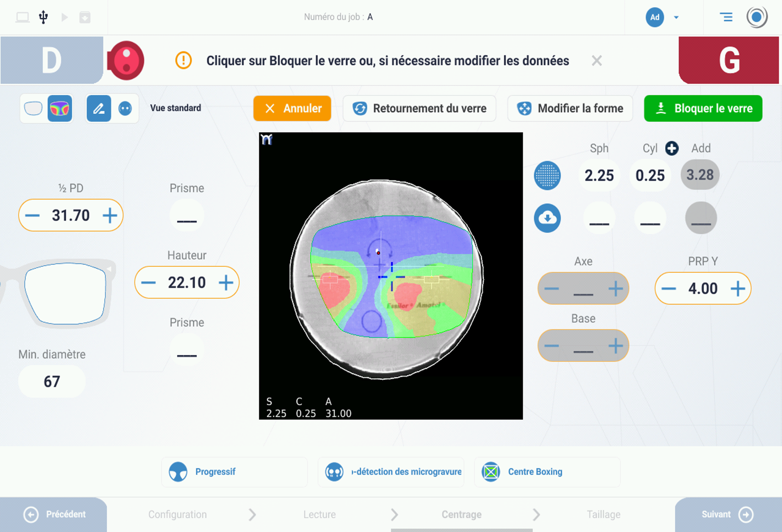Toggle the two-dot micro-engraving view
The height and width of the screenshot is (532, 782).
coord(125,108)
